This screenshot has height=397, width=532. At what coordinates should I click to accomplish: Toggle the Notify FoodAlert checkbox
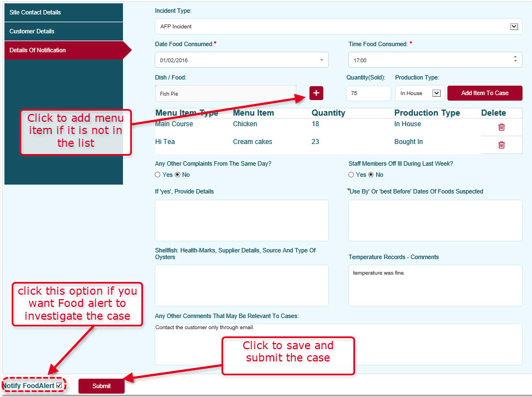(x=59, y=385)
